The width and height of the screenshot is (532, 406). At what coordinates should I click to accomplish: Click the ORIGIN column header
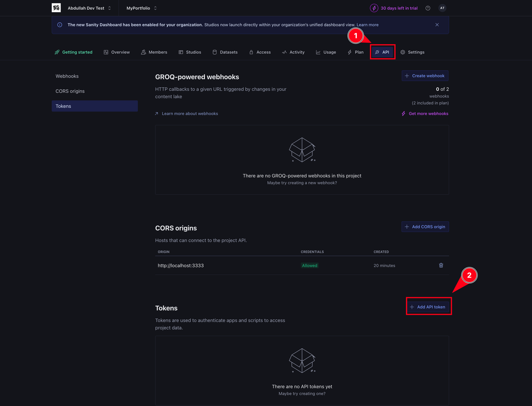click(164, 252)
